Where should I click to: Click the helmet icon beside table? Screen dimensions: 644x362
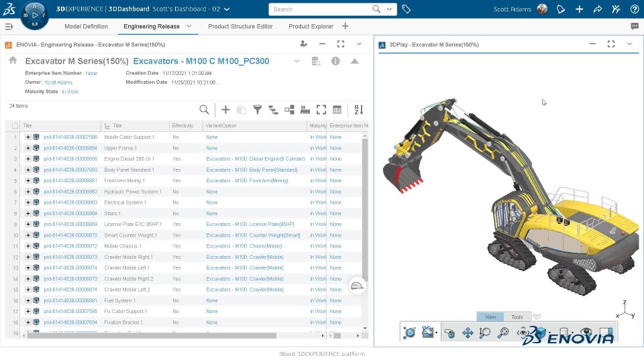357,286
